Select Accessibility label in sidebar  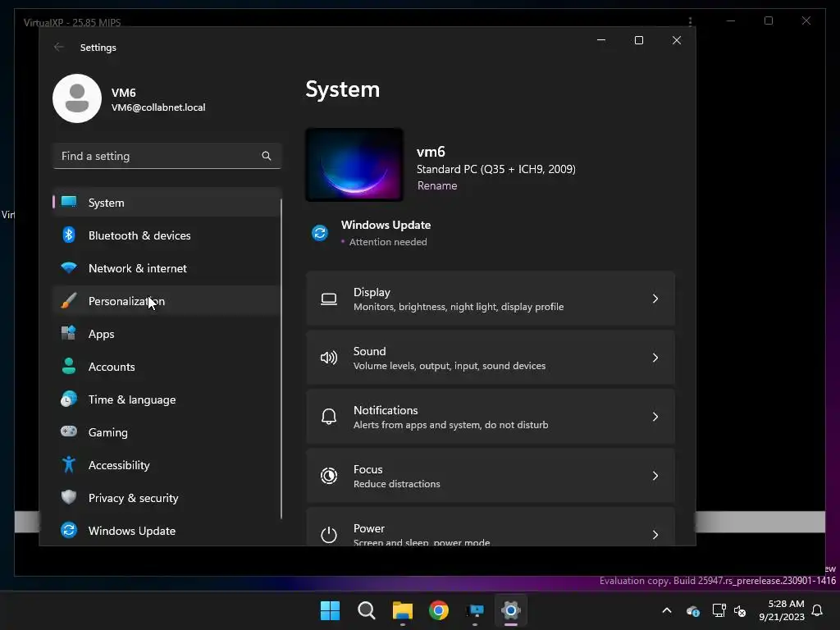click(119, 465)
